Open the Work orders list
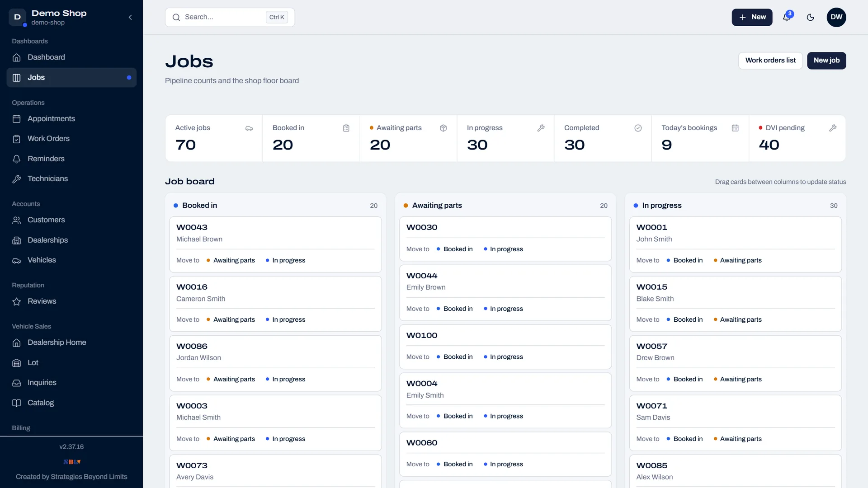Screen dimensions: 868x488 (770, 61)
